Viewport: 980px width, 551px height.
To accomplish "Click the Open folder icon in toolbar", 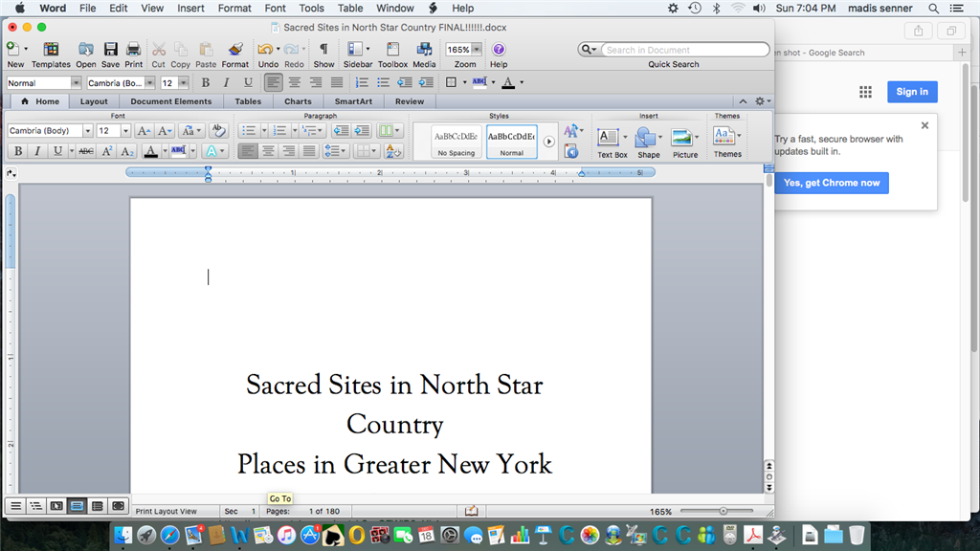I will coord(85,50).
